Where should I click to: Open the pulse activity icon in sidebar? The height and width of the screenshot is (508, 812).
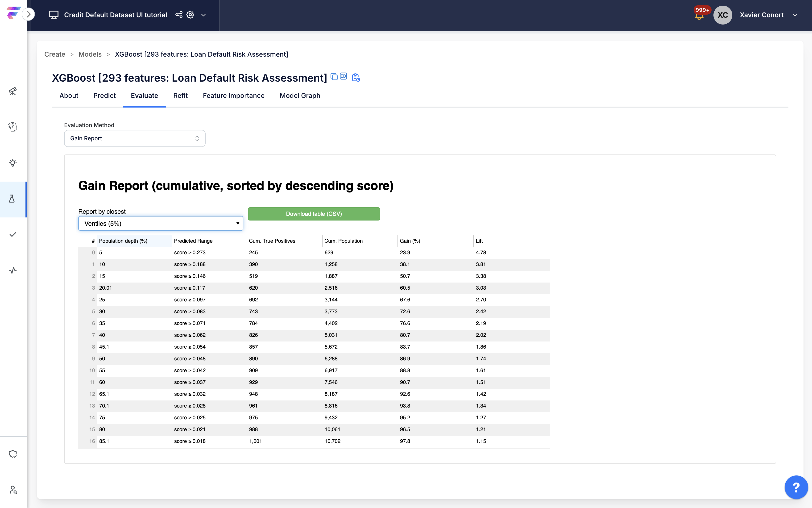[13, 270]
